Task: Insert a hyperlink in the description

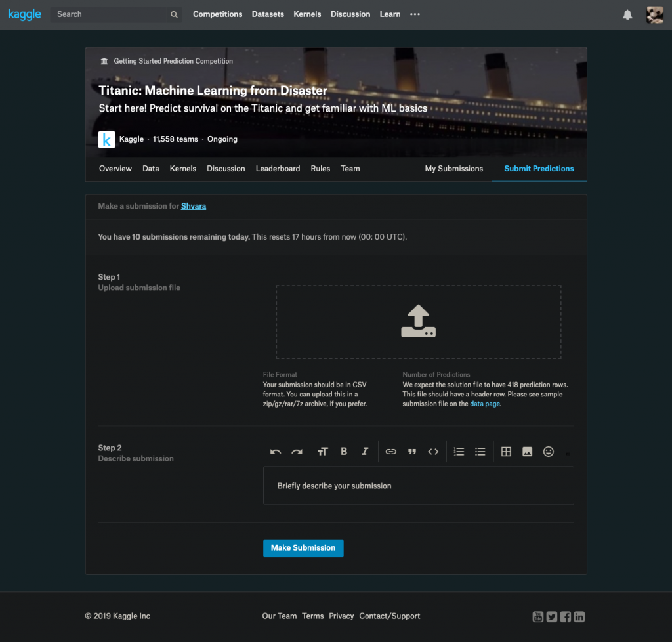Action: pyautogui.click(x=391, y=452)
